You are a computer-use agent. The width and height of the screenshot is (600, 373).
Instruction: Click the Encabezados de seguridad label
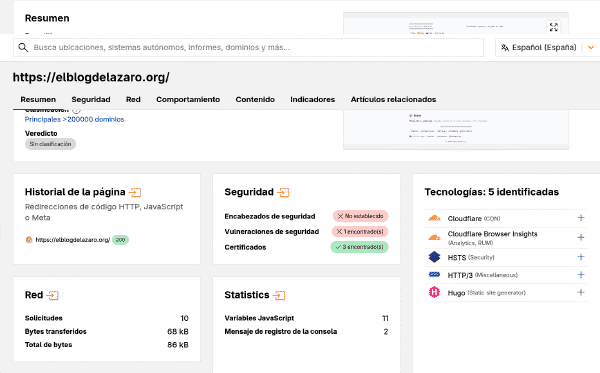click(270, 217)
